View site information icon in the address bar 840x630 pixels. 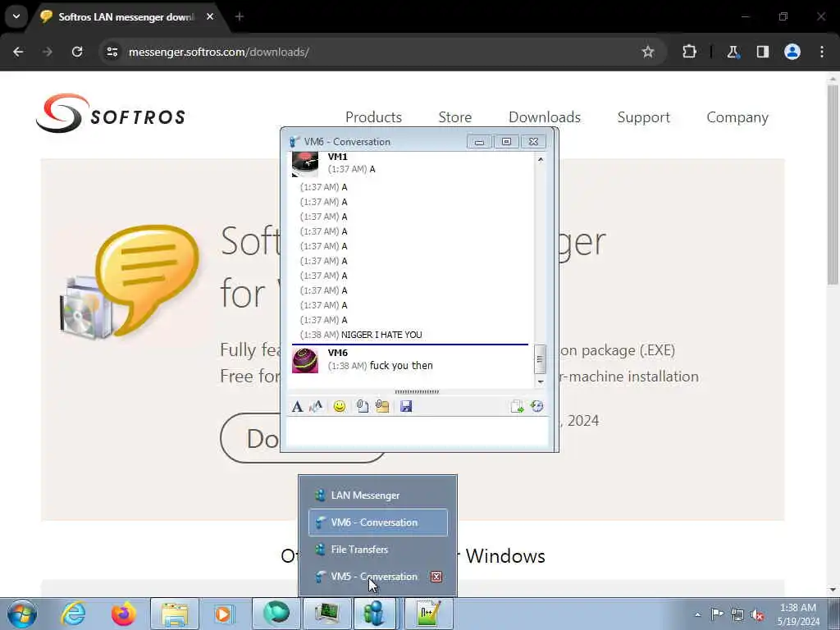(112, 52)
